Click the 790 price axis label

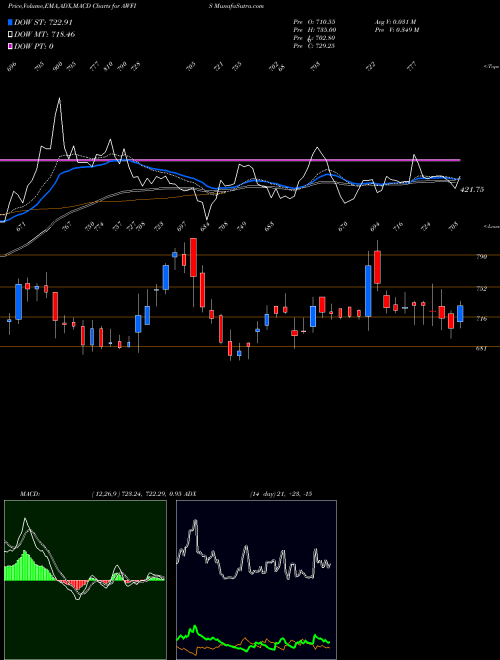coord(481,256)
